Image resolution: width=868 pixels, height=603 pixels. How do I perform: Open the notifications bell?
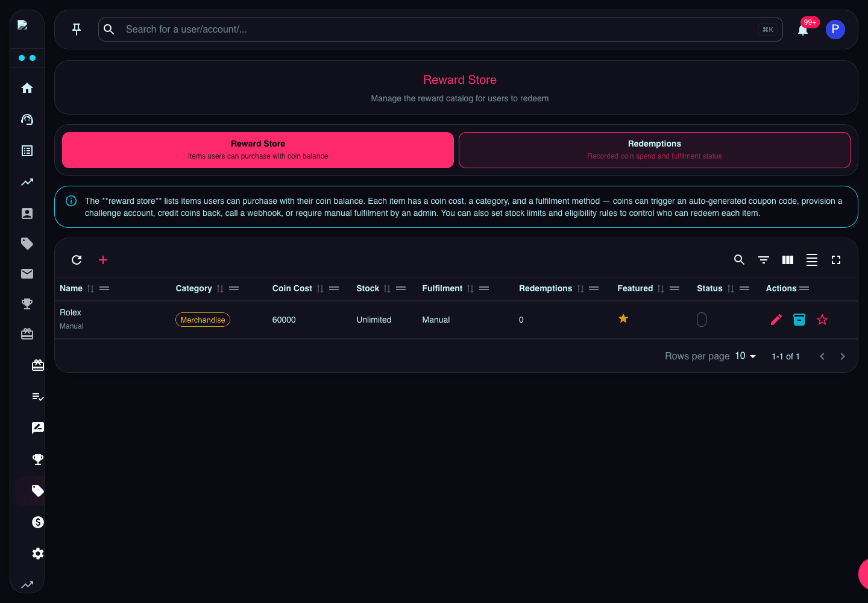pos(803,30)
